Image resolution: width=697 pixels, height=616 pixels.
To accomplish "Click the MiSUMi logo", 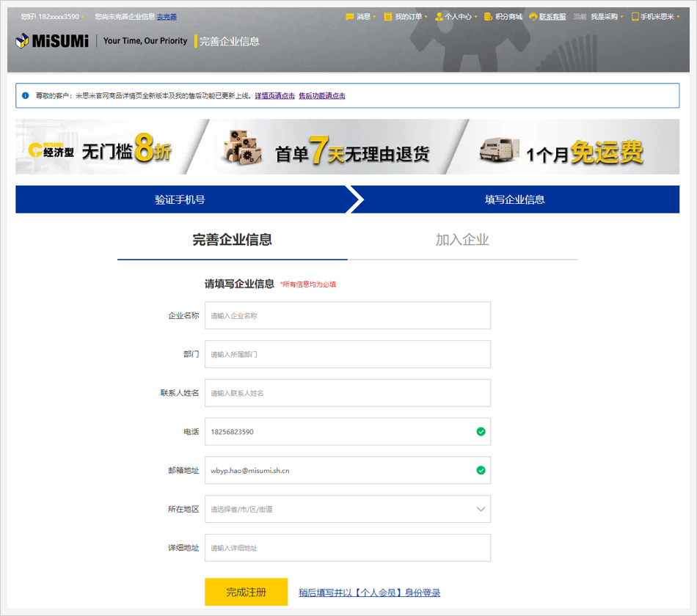I will (52, 42).
